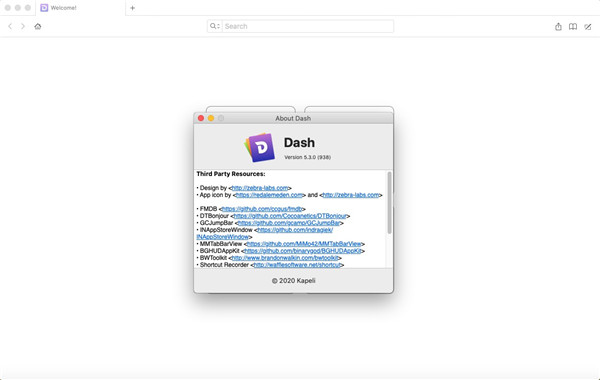Open the MMTabBarView GitHub link

tap(304, 244)
